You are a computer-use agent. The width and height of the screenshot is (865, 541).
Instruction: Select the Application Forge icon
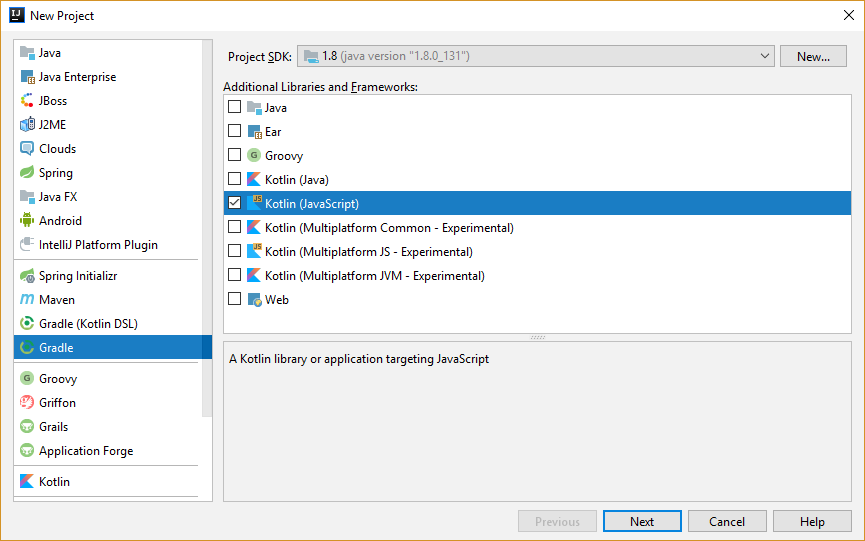pyautogui.click(x=27, y=451)
